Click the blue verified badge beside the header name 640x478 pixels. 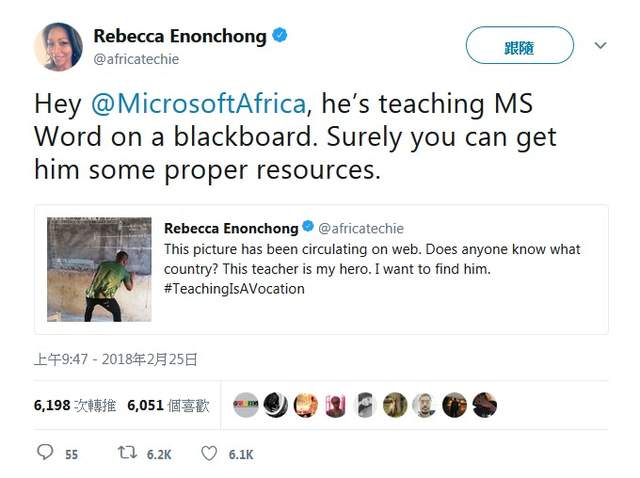pos(281,36)
